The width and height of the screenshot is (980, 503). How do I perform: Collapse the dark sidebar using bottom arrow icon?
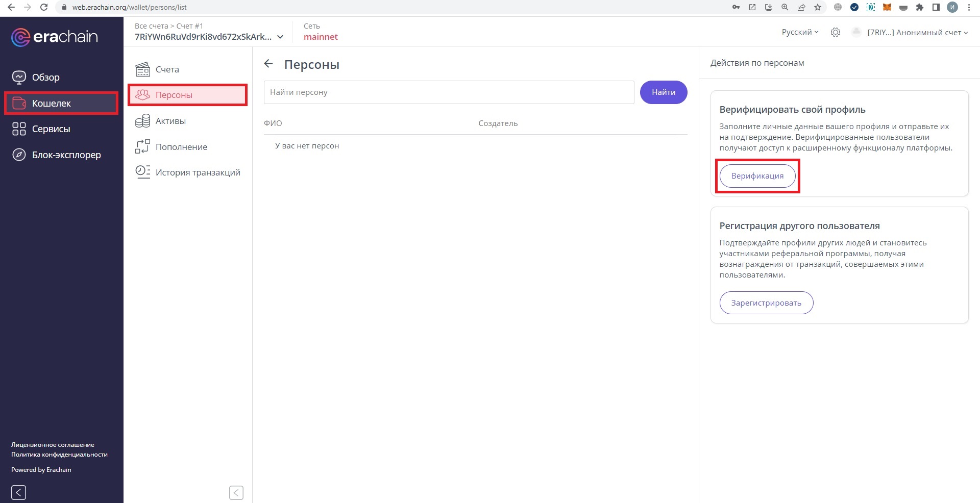tap(18, 492)
